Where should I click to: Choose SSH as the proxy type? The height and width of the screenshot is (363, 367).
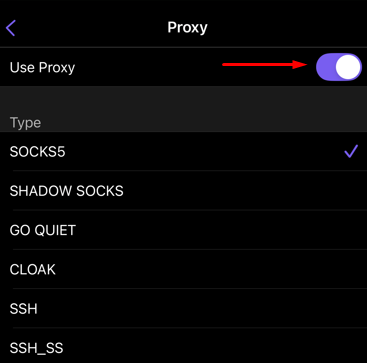click(x=183, y=309)
